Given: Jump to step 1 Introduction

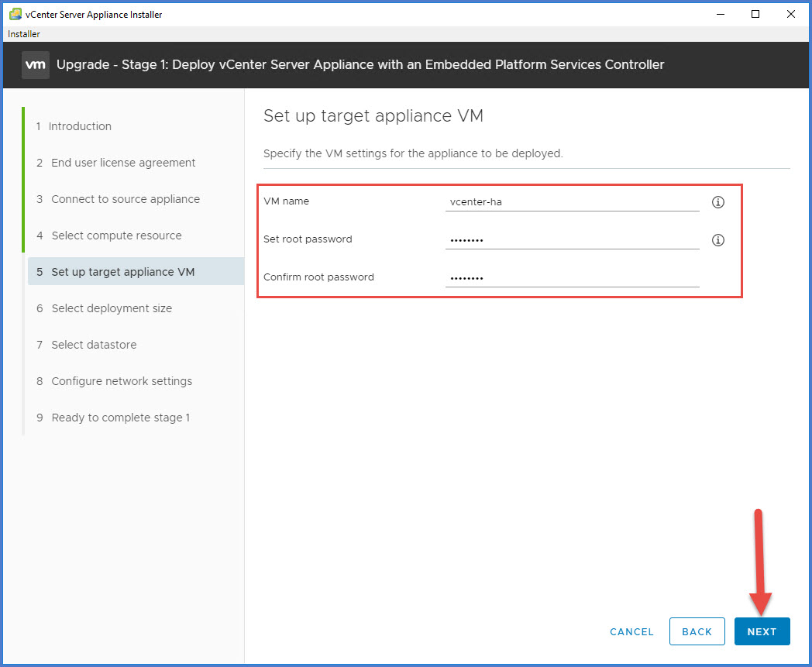Looking at the screenshot, I should [80, 126].
